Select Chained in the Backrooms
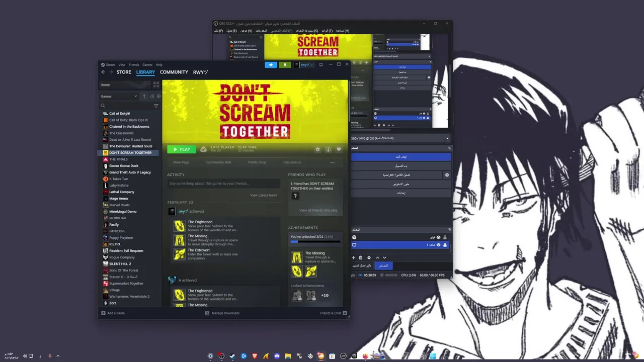 pos(130,127)
